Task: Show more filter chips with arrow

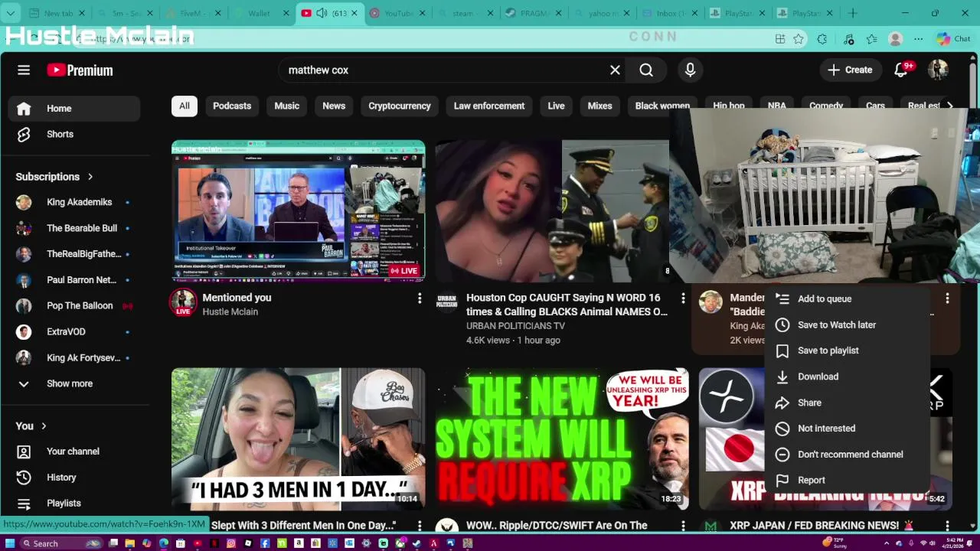Action: tap(949, 106)
